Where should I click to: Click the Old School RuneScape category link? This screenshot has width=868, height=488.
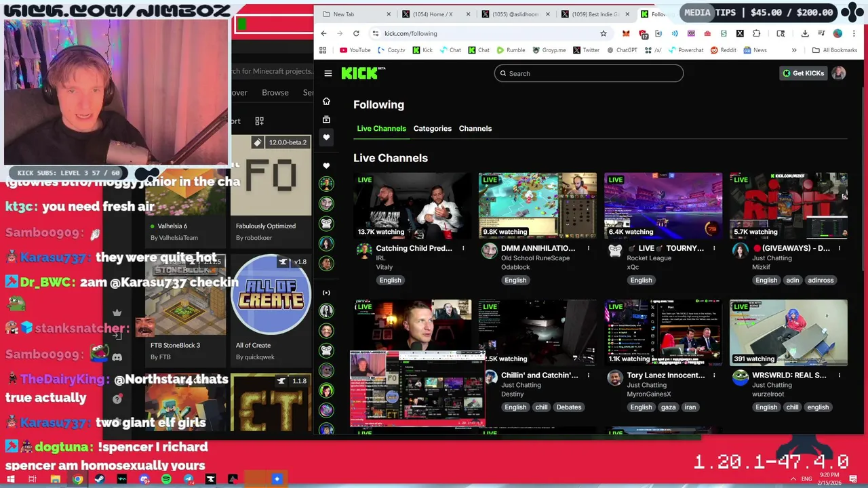pos(535,258)
